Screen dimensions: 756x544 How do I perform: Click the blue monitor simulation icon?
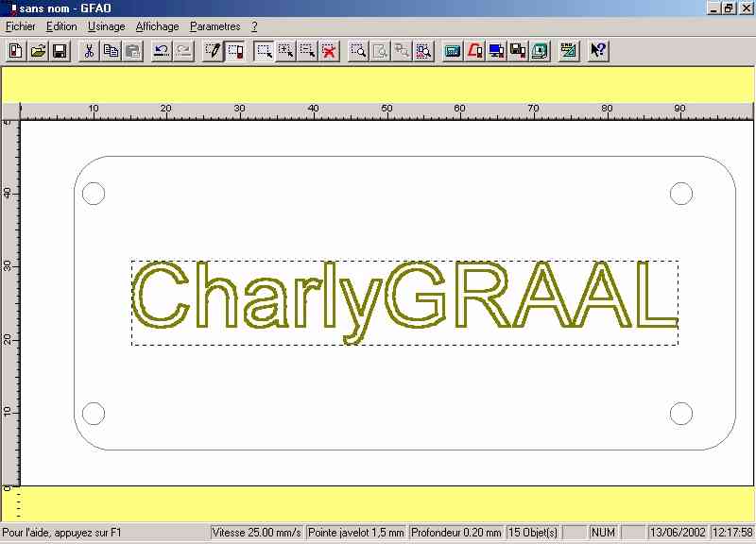tap(496, 51)
